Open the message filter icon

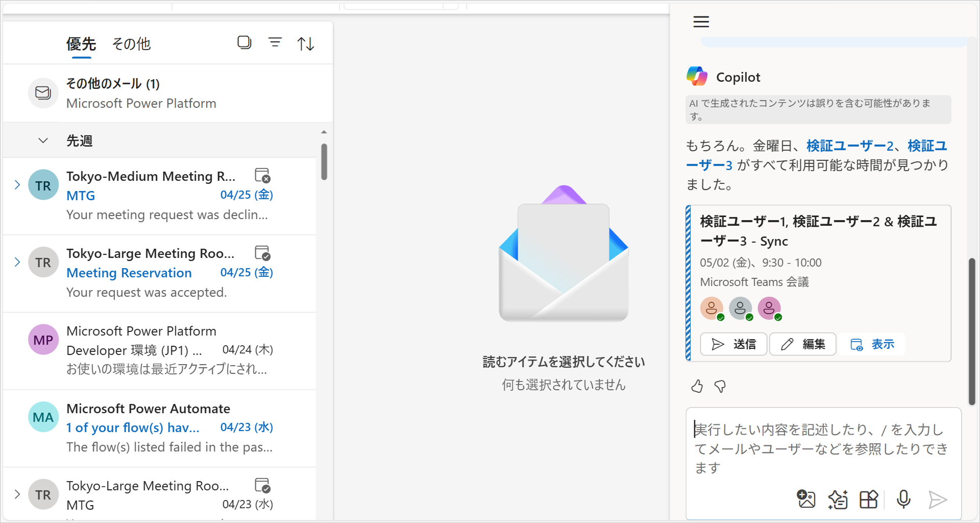pos(275,42)
